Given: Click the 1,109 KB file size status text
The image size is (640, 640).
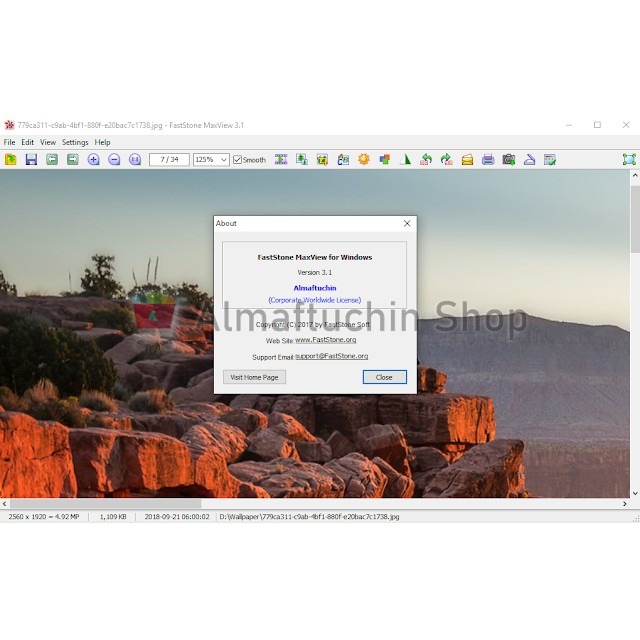Looking at the screenshot, I should (113, 517).
